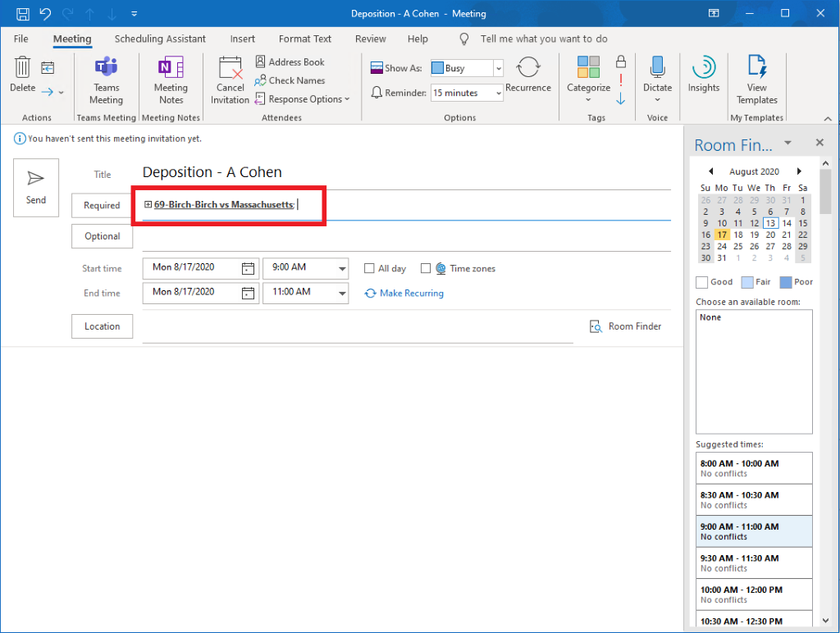Click the Good legend swatch

click(702, 282)
